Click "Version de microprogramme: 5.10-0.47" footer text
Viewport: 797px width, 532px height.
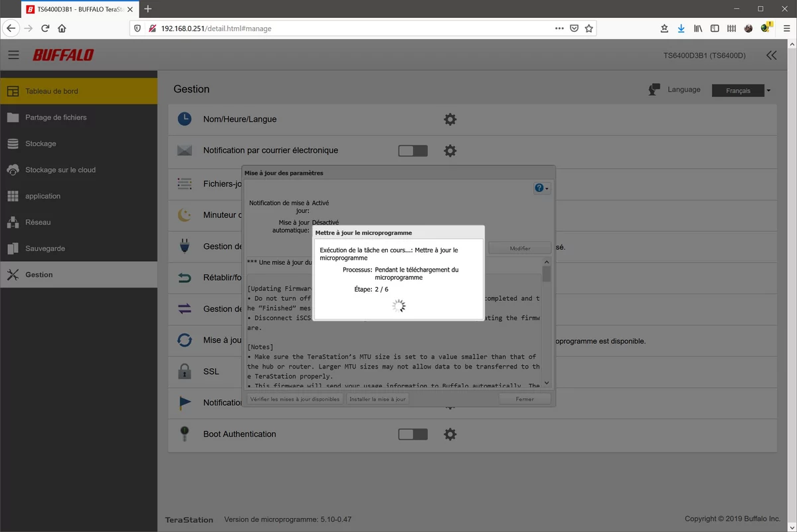[288, 519]
